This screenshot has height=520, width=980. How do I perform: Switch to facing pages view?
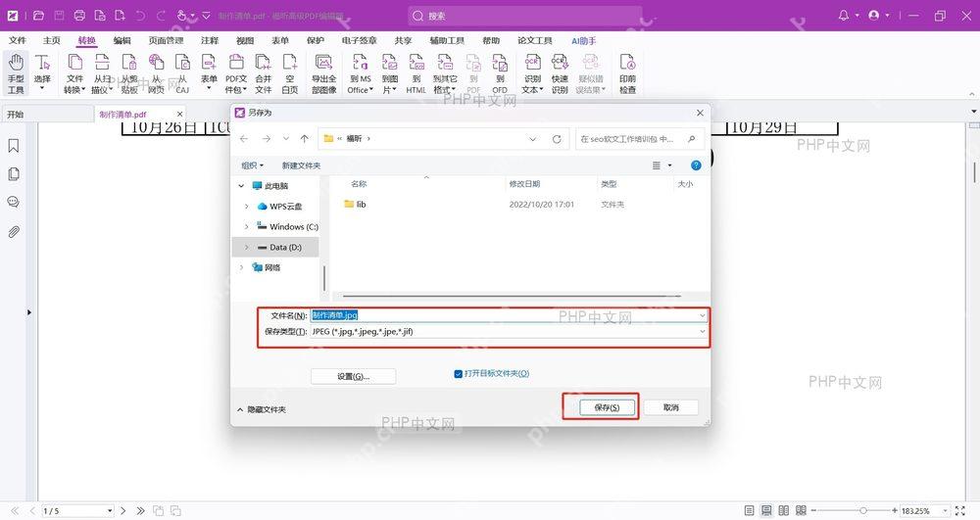coord(784,510)
